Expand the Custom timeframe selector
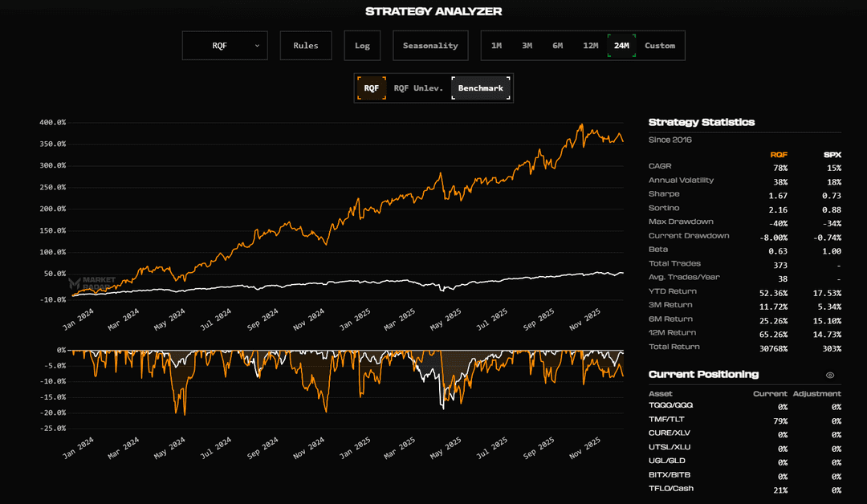The image size is (867, 504). [660, 46]
